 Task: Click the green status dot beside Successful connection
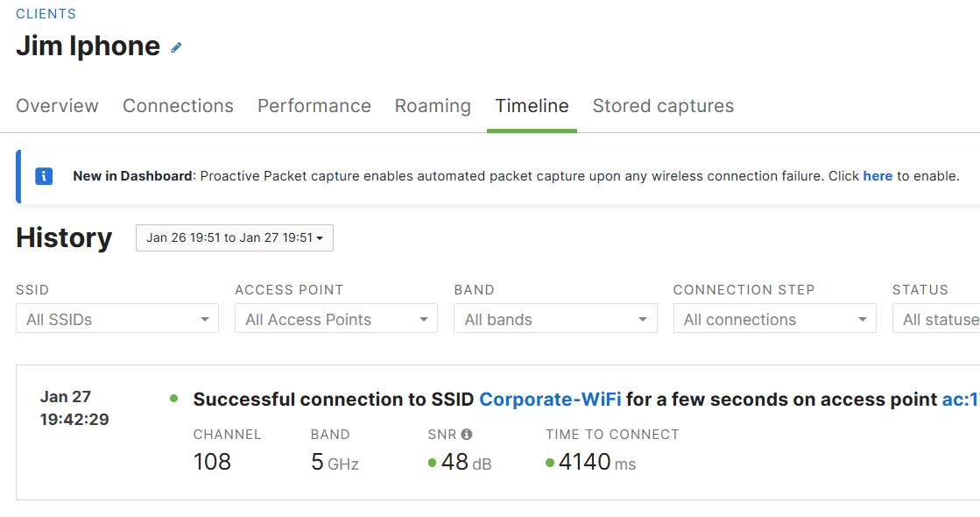click(x=173, y=398)
